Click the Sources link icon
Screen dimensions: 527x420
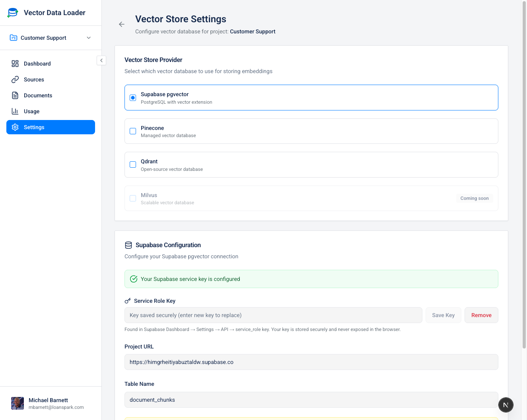[x=15, y=79]
